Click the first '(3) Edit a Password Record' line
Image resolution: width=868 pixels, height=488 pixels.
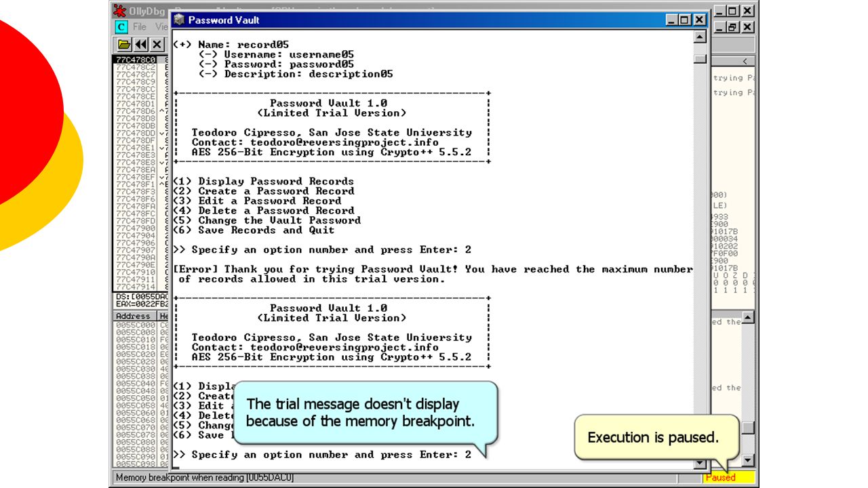tap(258, 201)
